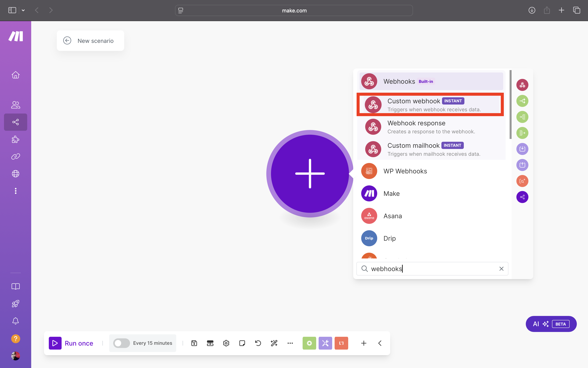Clear the webhooks search input field

pos(501,268)
